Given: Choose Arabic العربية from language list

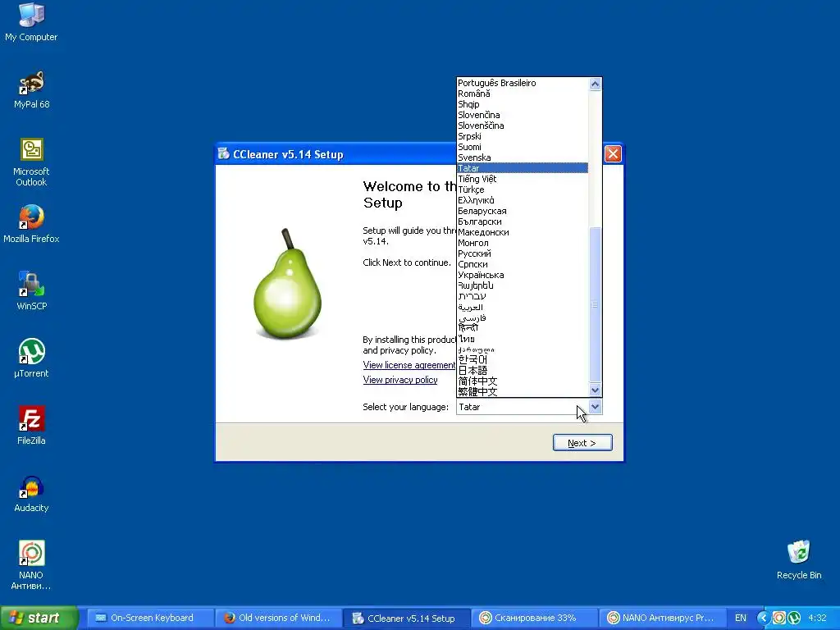Looking at the screenshot, I should tap(523, 307).
